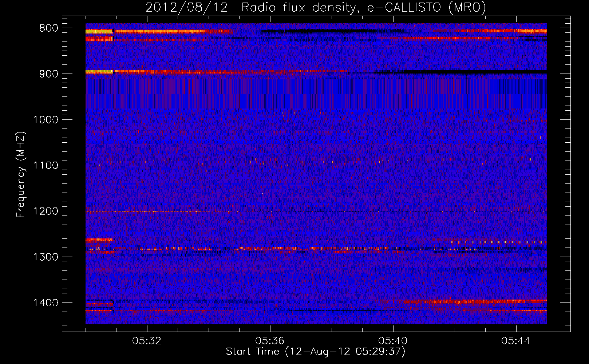
Task: Click the 'Start Time (12-Aug-12 05:29:37)' label
Action: click(x=316, y=352)
